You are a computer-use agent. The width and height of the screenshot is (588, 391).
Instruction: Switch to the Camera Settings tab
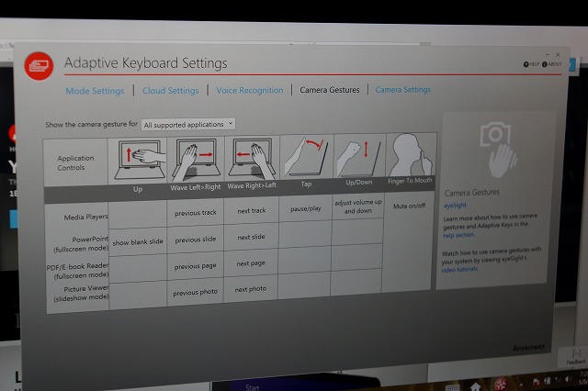403,90
